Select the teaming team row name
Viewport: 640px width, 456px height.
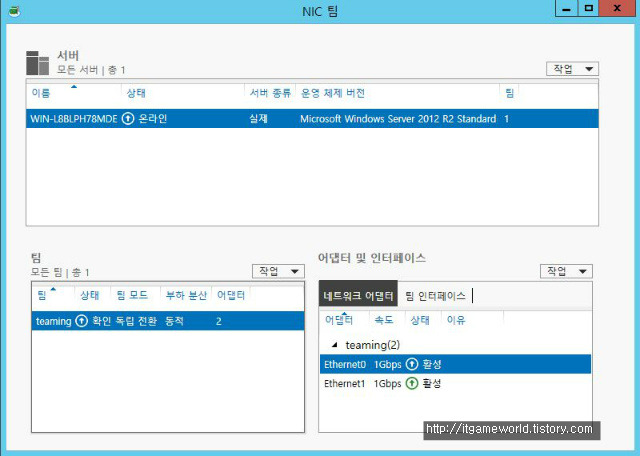[x=53, y=321]
